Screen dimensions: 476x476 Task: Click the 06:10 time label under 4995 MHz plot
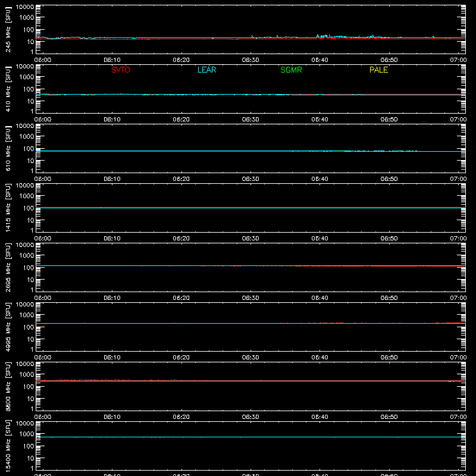(112, 358)
